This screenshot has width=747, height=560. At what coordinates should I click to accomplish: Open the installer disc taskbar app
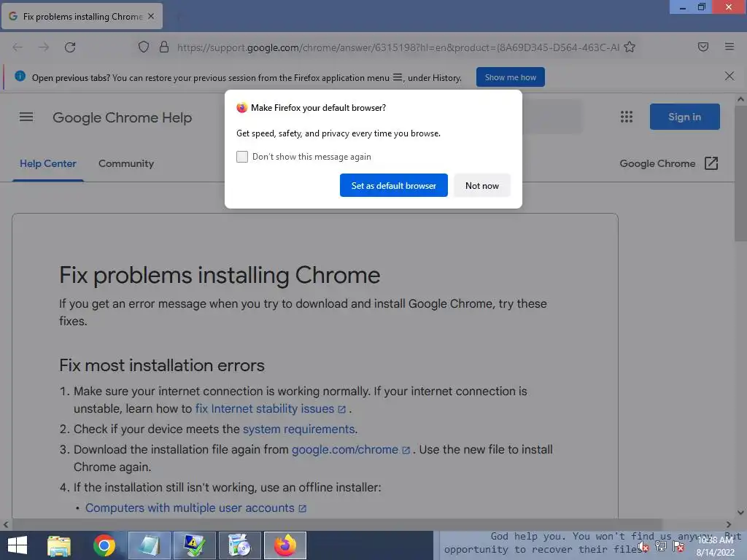point(239,545)
